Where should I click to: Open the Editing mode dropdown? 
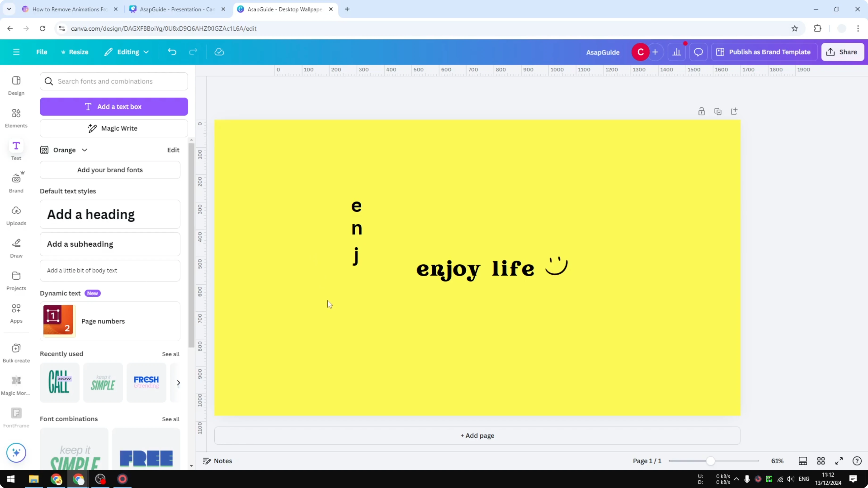click(127, 52)
